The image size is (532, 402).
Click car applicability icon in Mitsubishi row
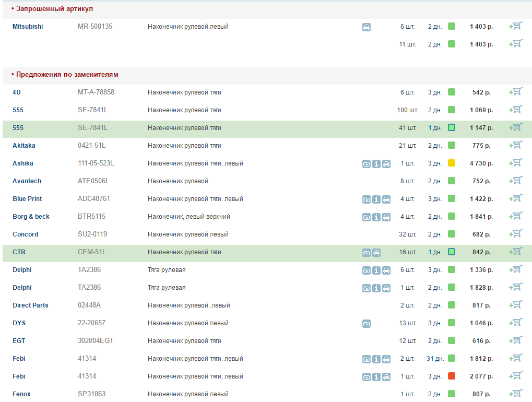click(x=367, y=27)
